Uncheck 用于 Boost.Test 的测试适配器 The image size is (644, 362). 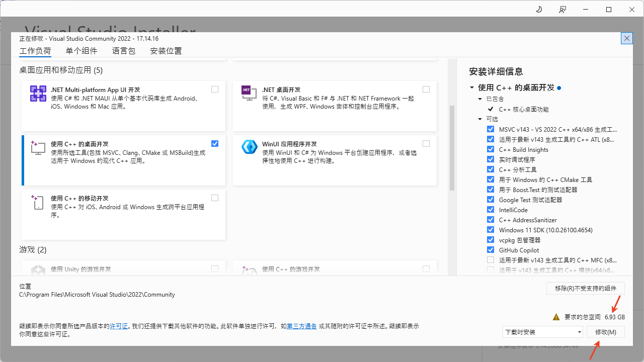491,190
